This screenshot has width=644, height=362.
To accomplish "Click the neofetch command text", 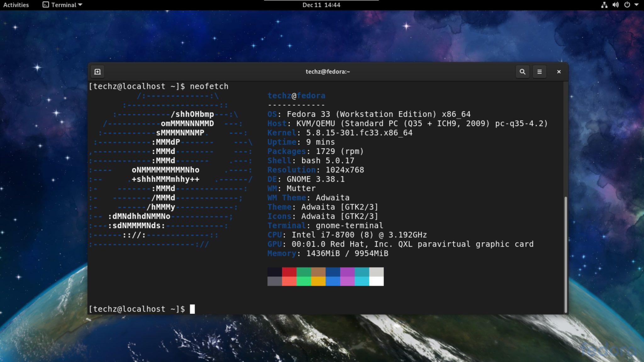I will [209, 86].
